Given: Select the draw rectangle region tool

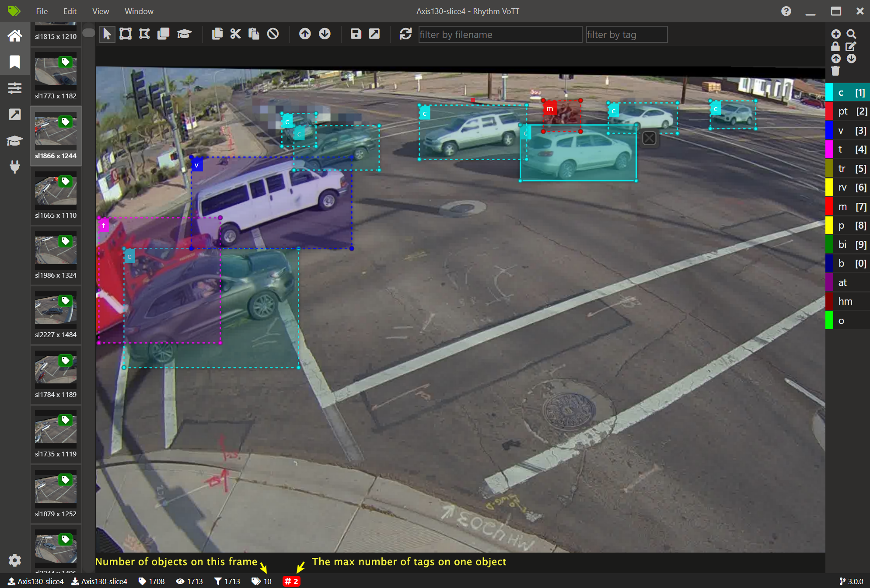Looking at the screenshot, I should pyautogui.click(x=126, y=34).
